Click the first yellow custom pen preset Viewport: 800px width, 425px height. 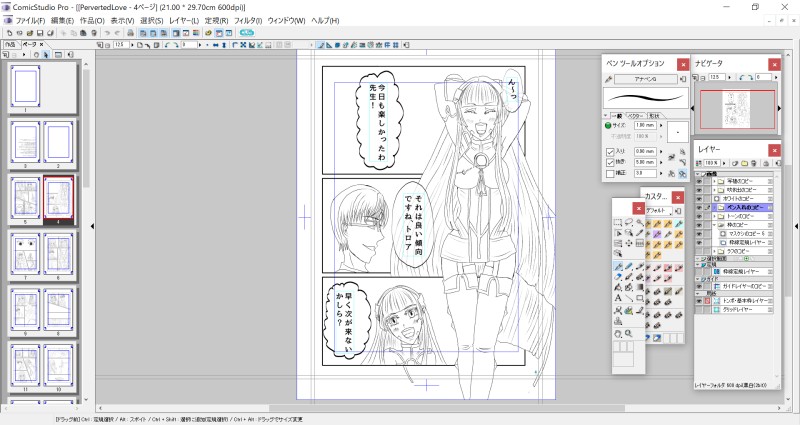coord(648,224)
